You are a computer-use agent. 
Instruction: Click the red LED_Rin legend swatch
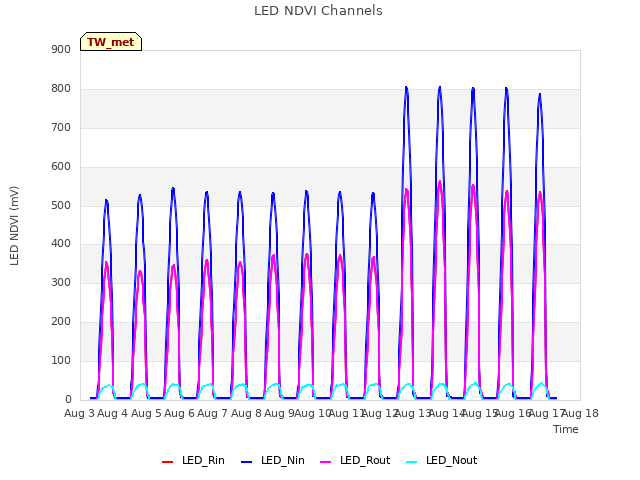(x=167, y=462)
